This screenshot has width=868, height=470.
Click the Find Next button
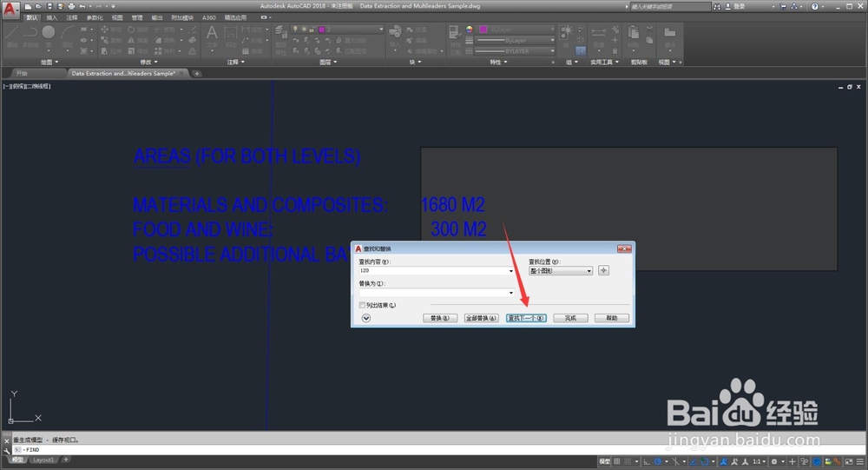point(526,318)
